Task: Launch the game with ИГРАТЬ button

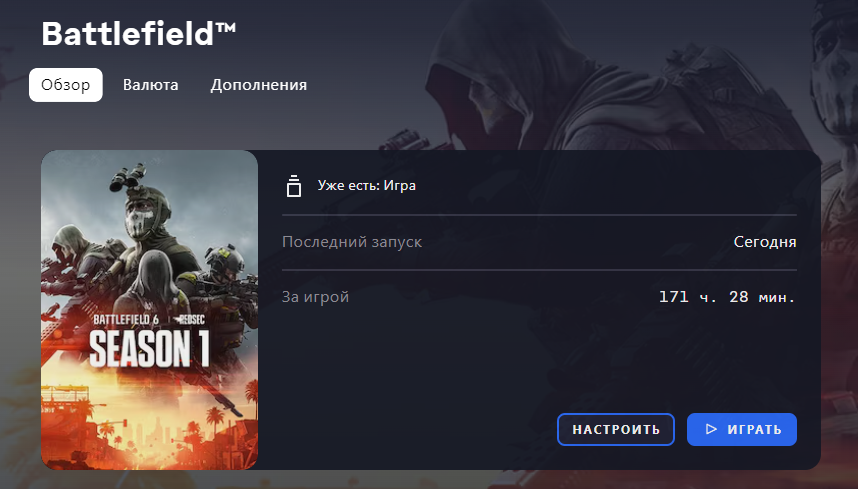Action: tap(742, 429)
